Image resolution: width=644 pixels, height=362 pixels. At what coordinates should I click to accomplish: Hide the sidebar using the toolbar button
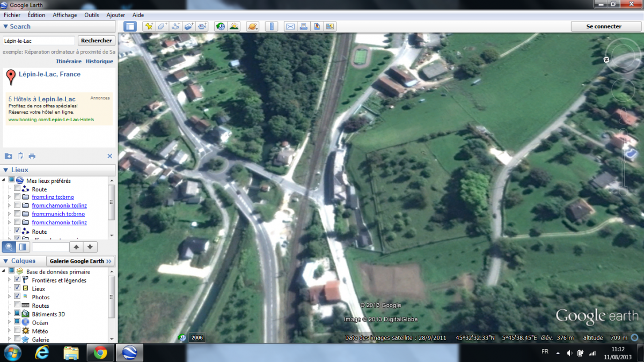point(130,26)
